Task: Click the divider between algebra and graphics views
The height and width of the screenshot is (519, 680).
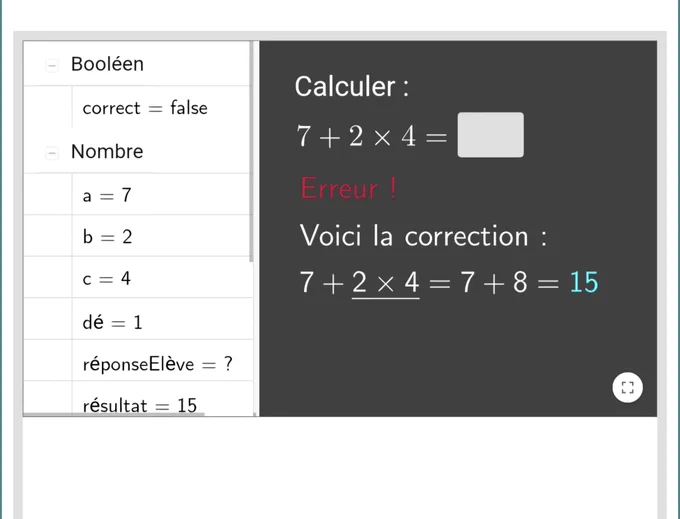Action: [x=256, y=228]
